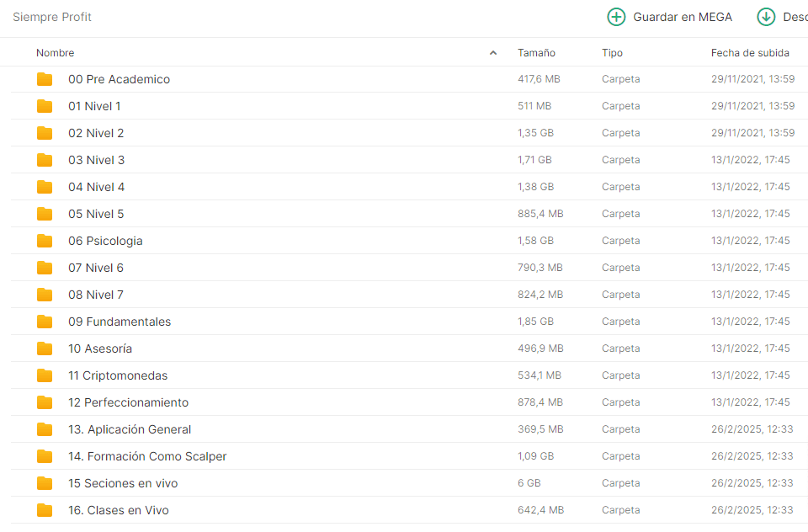
Task: Click the 00 Pre Academico folder icon
Action: tap(45, 79)
